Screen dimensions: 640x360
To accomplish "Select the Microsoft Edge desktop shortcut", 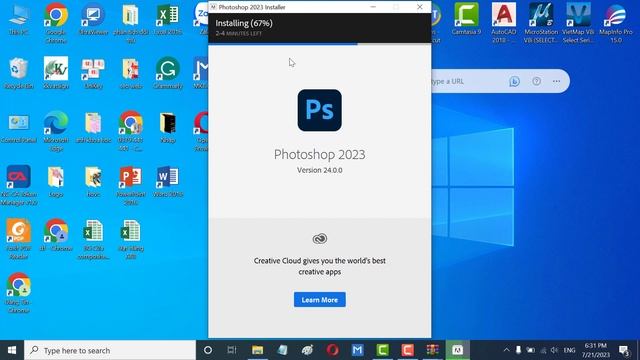I will [x=56, y=131].
